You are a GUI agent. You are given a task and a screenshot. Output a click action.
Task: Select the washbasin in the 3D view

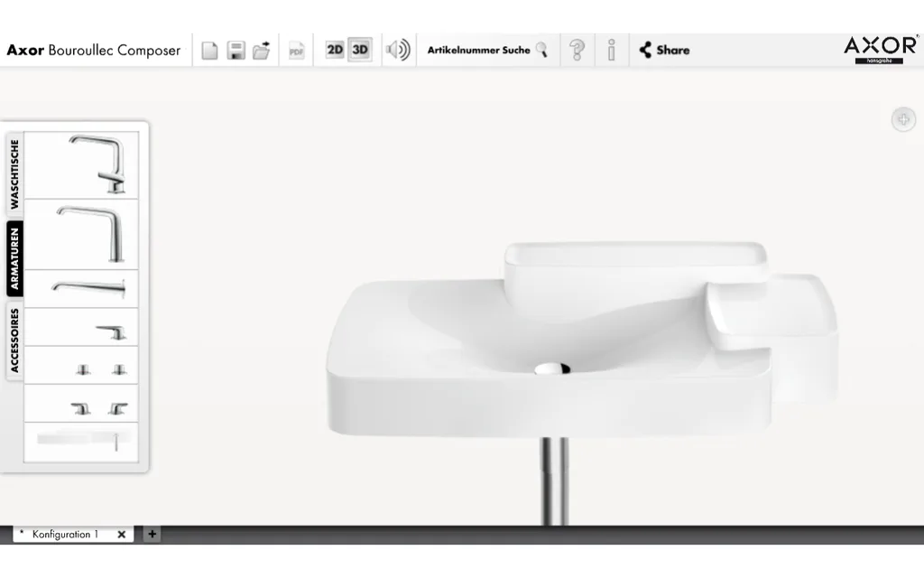[548, 359]
